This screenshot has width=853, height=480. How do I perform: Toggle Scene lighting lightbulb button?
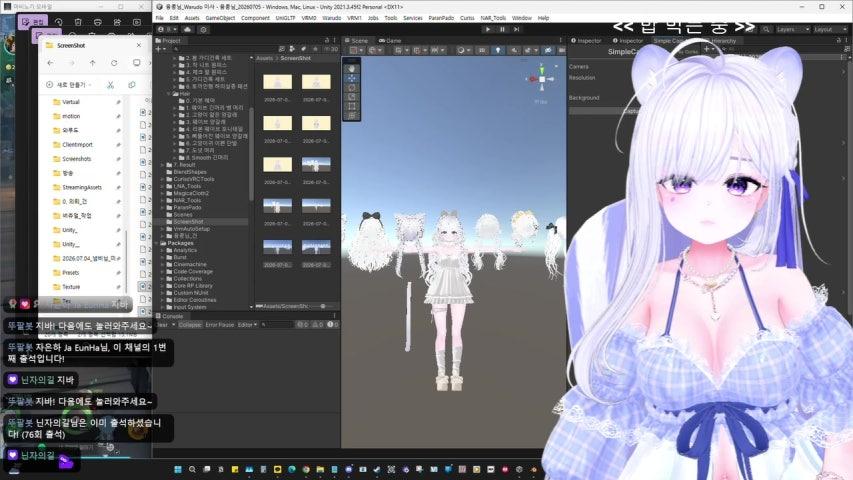click(x=498, y=50)
